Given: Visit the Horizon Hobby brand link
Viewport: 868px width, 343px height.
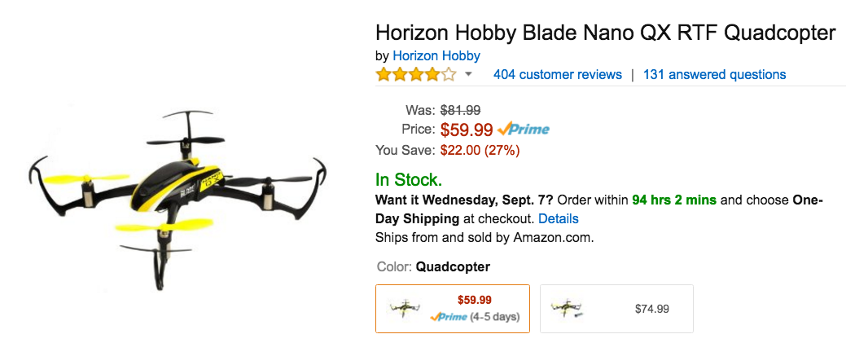Looking at the screenshot, I should pyautogui.click(x=436, y=55).
